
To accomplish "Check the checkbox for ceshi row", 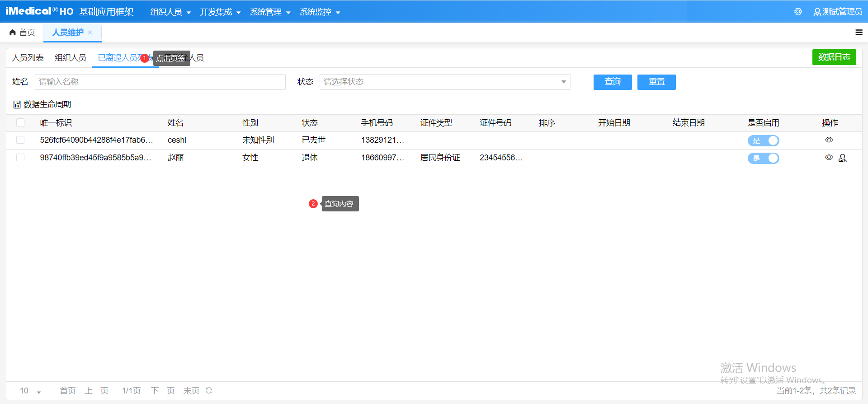I will pos(20,140).
